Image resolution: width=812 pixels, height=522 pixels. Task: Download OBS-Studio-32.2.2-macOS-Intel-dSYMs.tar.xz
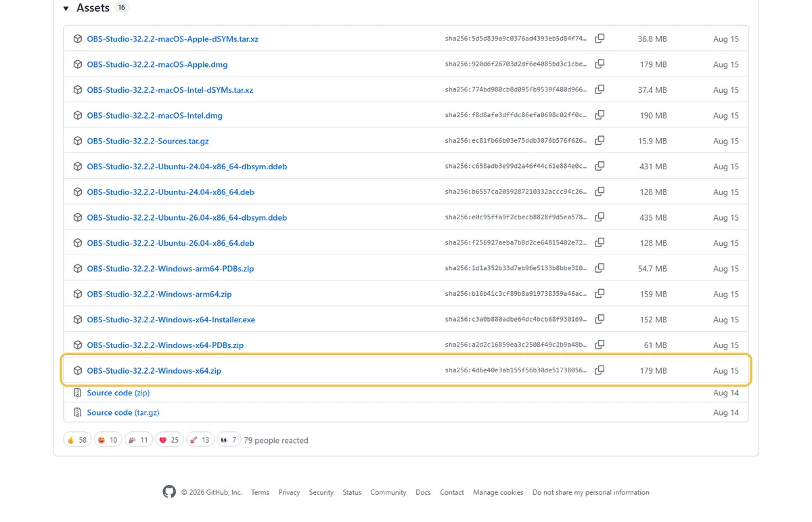(170, 89)
